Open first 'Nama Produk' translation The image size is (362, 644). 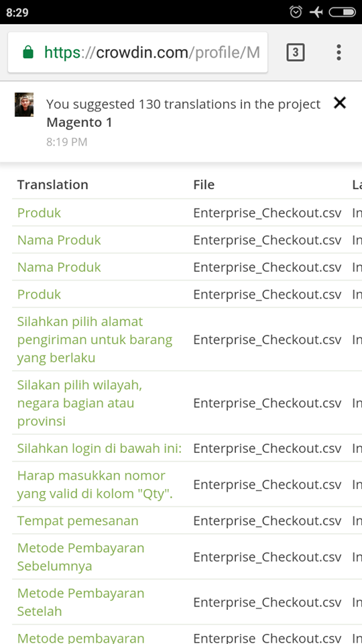[x=59, y=240]
